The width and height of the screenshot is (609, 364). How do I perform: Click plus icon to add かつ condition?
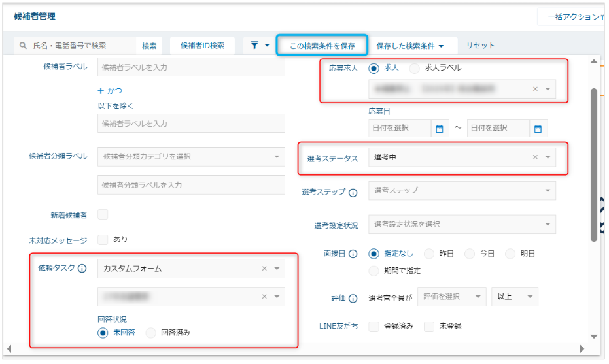click(x=101, y=91)
